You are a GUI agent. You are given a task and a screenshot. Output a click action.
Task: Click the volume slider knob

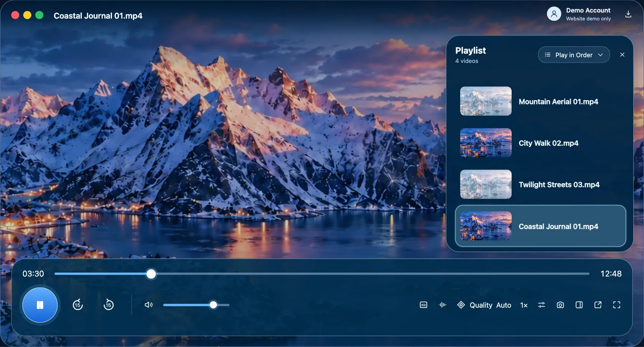coord(214,305)
